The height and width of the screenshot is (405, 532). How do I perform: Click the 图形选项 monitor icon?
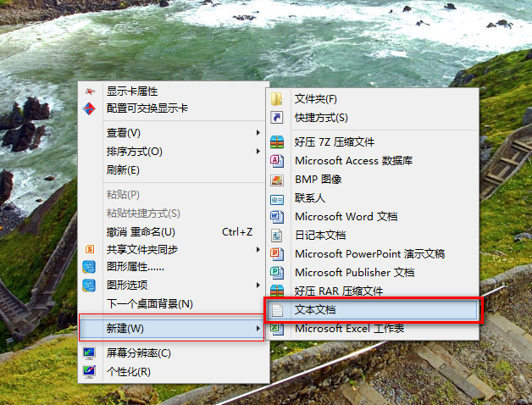[x=89, y=286]
